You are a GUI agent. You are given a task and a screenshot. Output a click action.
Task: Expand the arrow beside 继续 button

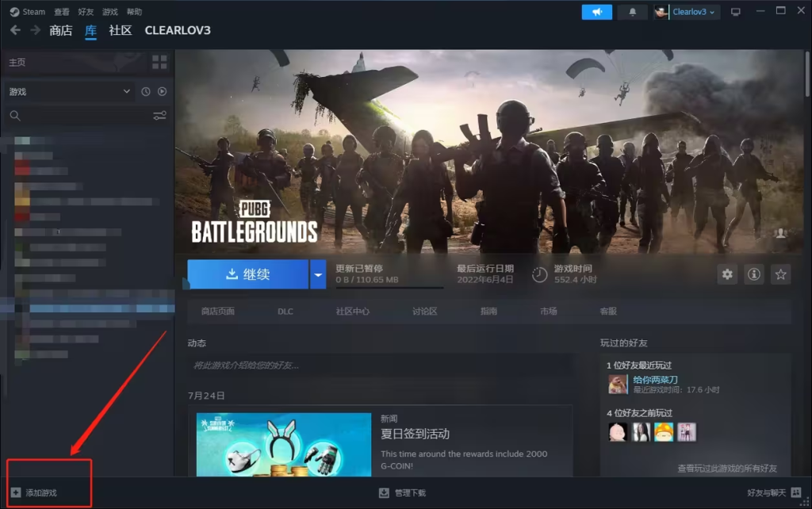(x=318, y=274)
